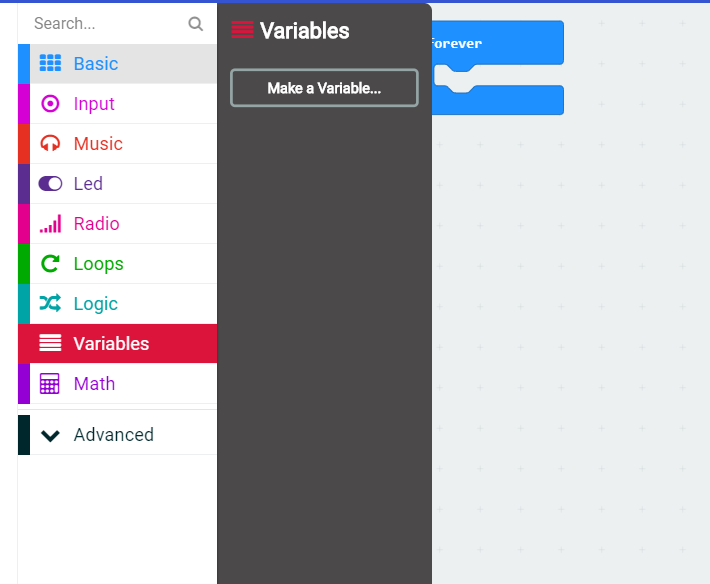Click the Math calculator icon
This screenshot has height=584, width=710.
pos(50,383)
